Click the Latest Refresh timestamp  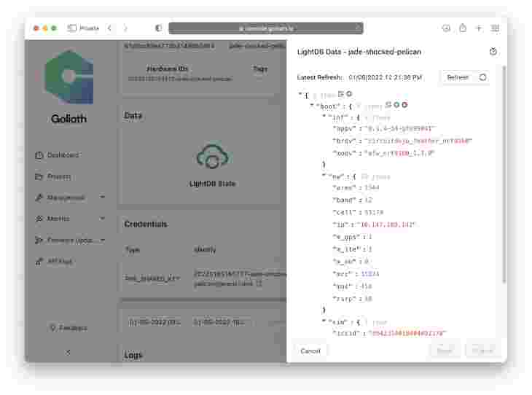point(385,77)
